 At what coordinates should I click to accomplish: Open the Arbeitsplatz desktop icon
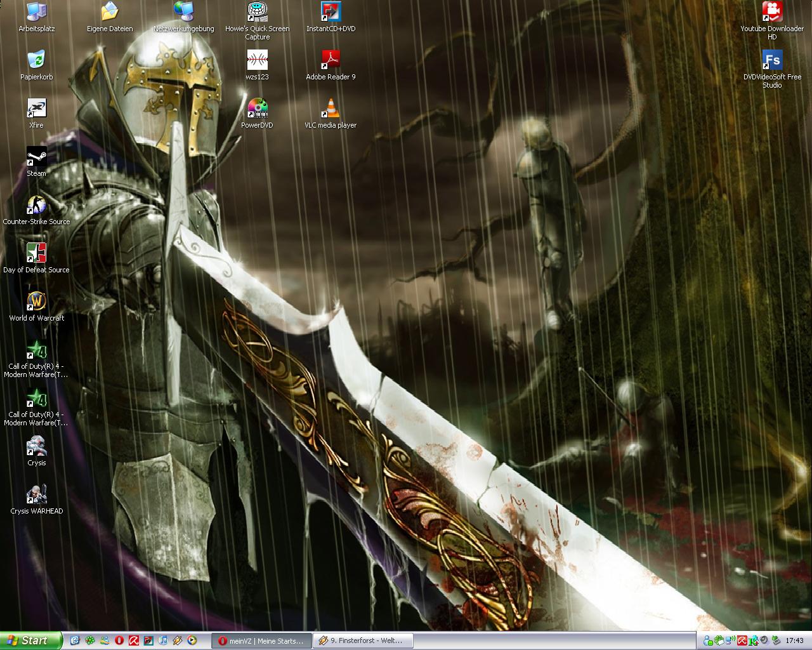click(37, 18)
